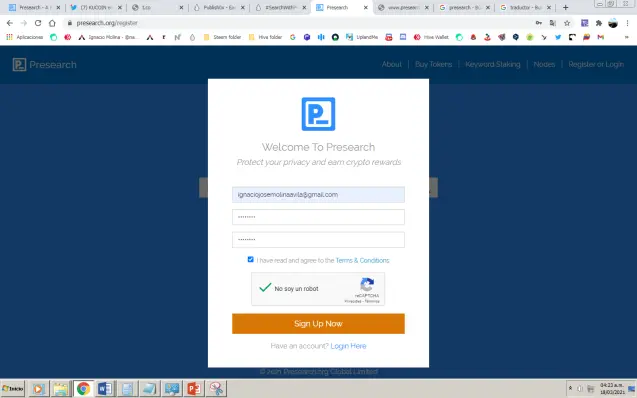This screenshot has height=398, width=637.
Task: Close the KUCOIN Twitter tab
Action: coord(120,7)
